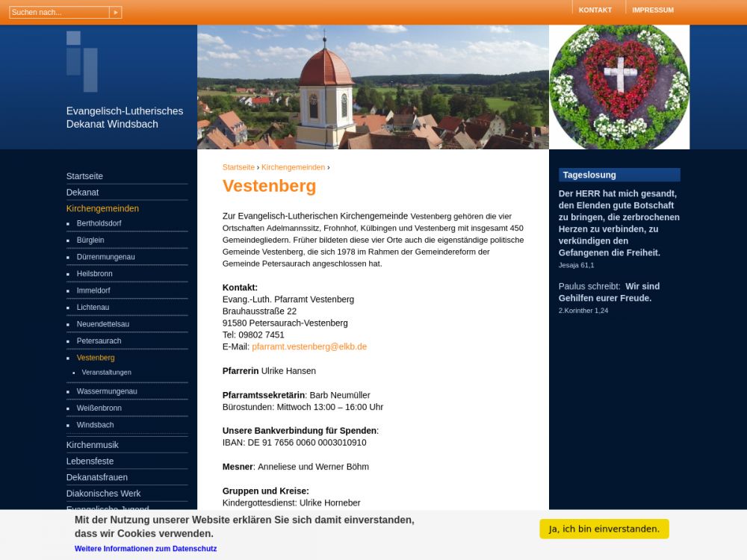
Task: Accept cookies with 'Ja, ich bin einverstanden'
Action: [604, 529]
